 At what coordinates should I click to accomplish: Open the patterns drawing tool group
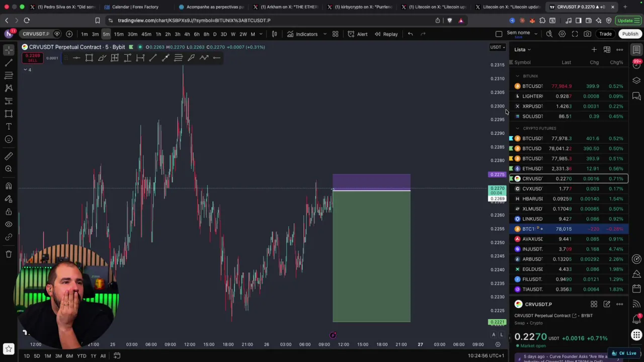pos(9,88)
